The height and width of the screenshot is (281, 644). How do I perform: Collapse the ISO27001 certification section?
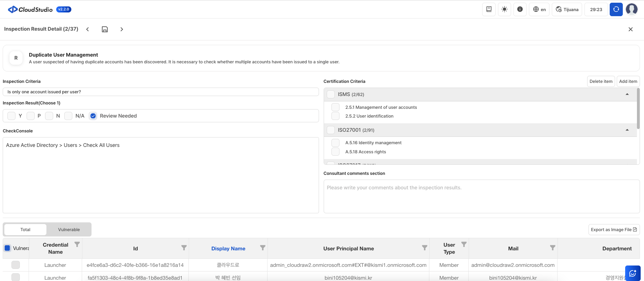[627, 130]
